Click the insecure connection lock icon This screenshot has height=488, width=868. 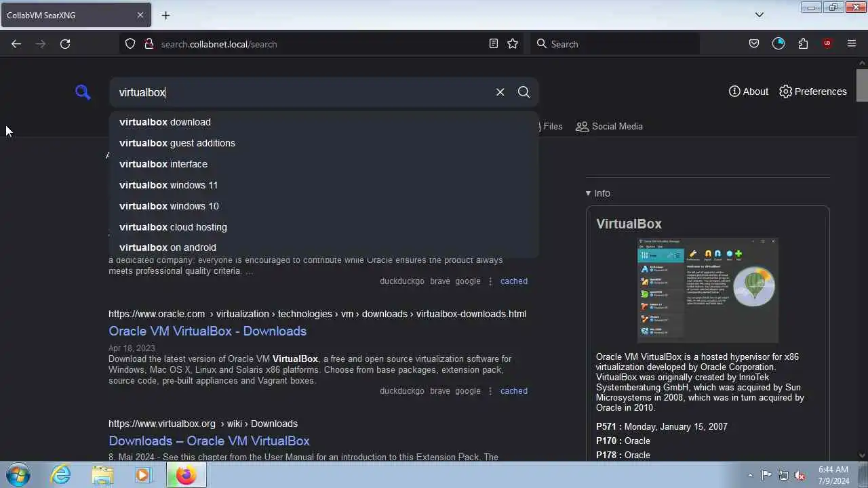[149, 44]
